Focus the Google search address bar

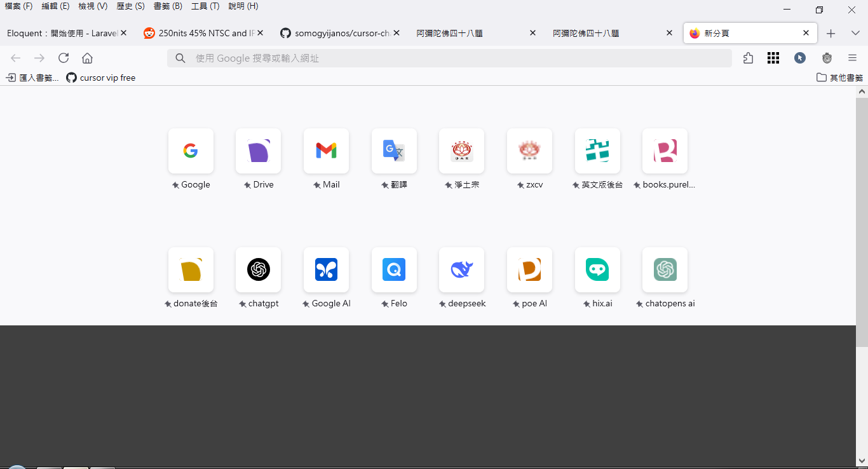click(x=449, y=58)
